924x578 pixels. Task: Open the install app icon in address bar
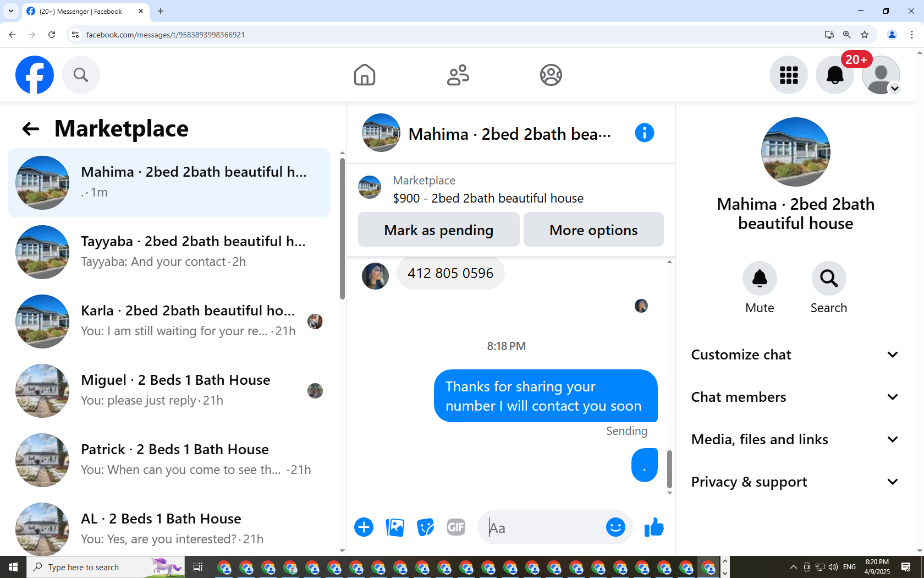point(829,35)
